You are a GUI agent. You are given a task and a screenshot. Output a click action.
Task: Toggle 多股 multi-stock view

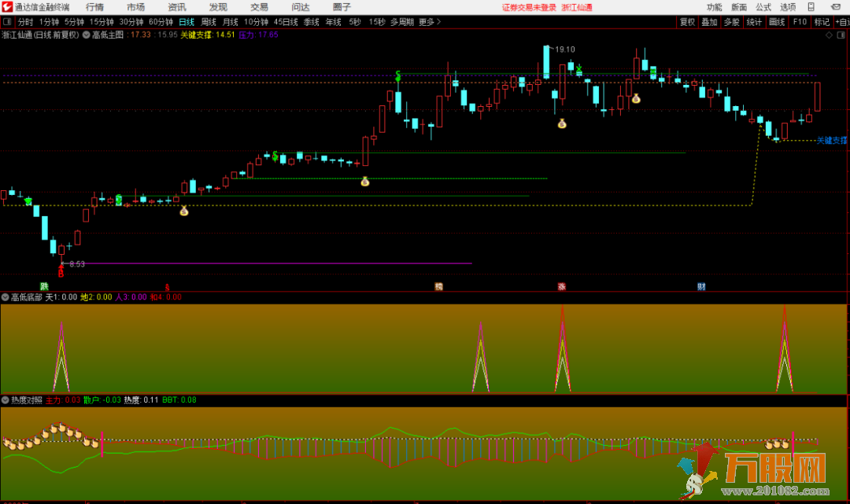(731, 22)
